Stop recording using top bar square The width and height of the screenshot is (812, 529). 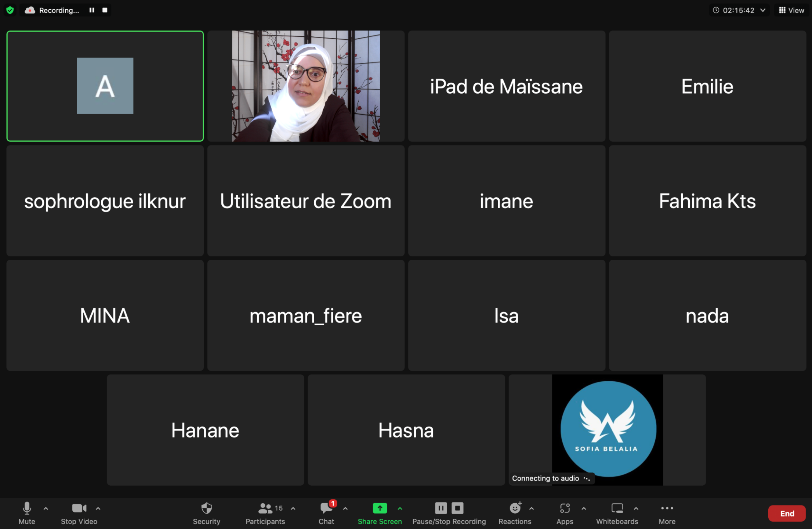click(x=105, y=10)
